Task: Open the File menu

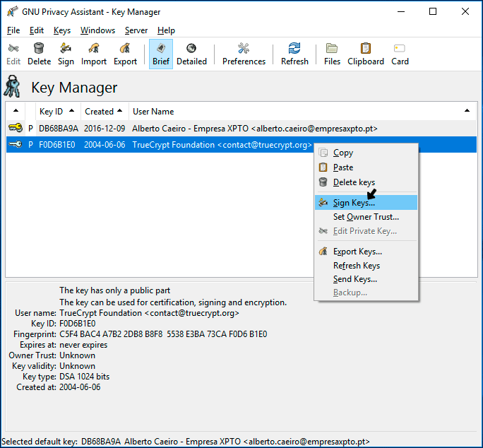Action: tap(13, 30)
